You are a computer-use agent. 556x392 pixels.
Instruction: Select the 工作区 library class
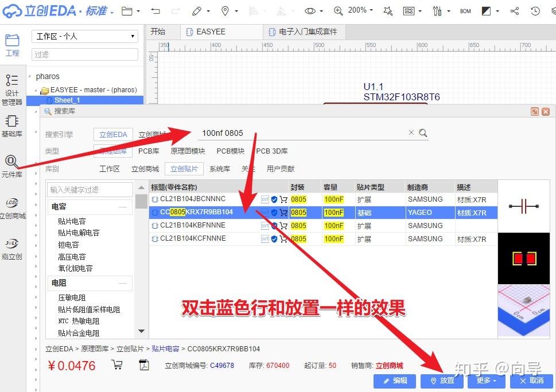pyautogui.click(x=110, y=169)
